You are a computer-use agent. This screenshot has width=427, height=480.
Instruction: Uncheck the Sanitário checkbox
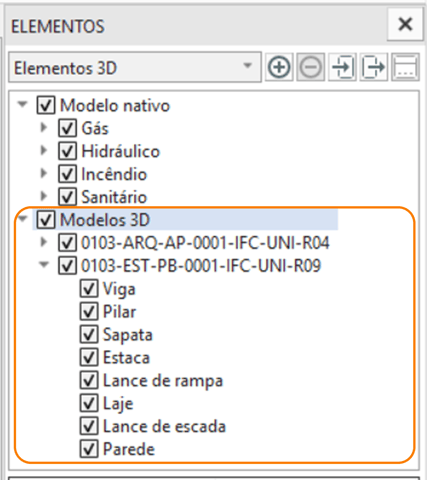click(67, 197)
